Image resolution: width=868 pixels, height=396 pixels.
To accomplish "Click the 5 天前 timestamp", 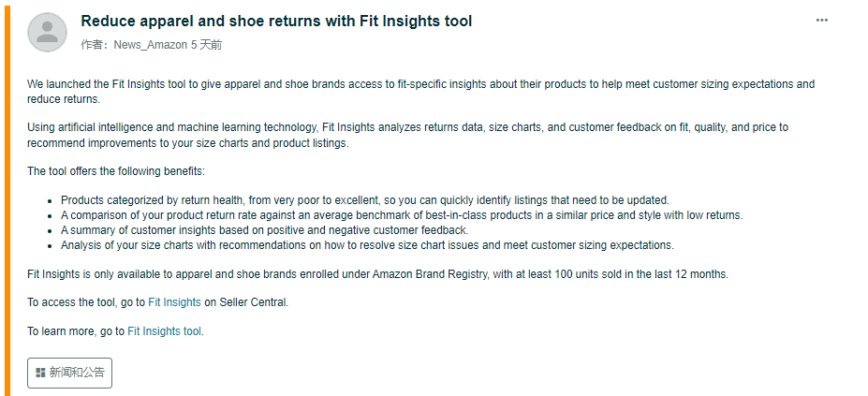I will [x=207, y=45].
